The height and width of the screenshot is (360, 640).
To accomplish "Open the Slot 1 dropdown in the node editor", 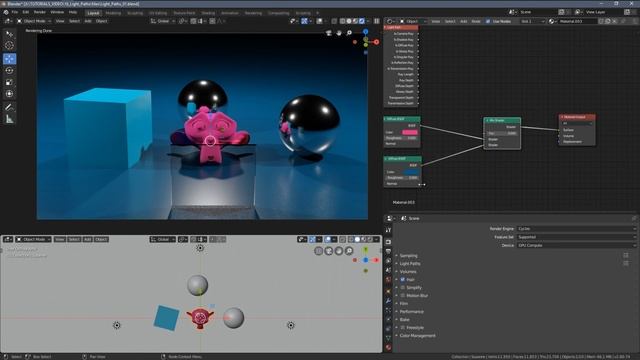I will 533,21.
